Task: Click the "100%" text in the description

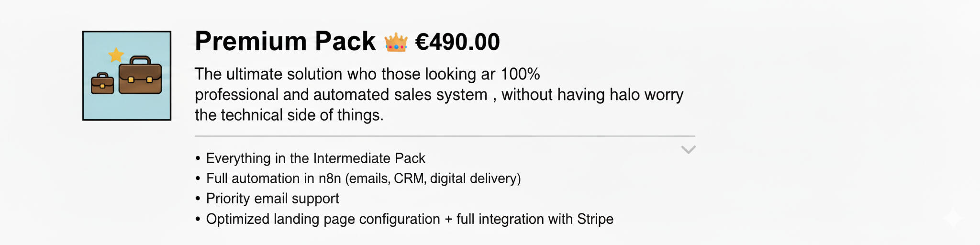Action: (520, 74)
